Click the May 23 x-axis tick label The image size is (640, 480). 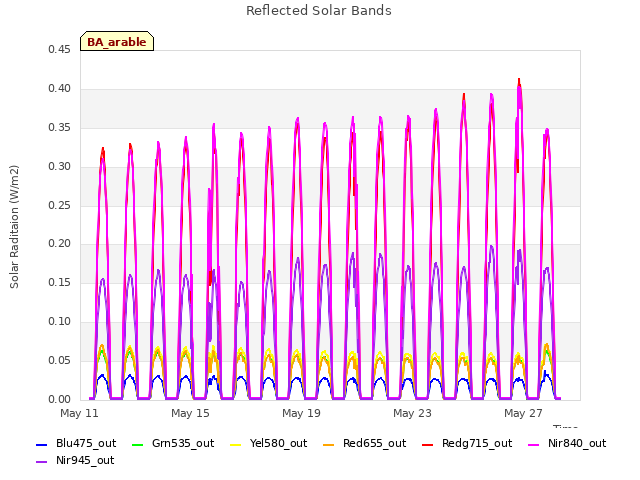click(413, 413)
